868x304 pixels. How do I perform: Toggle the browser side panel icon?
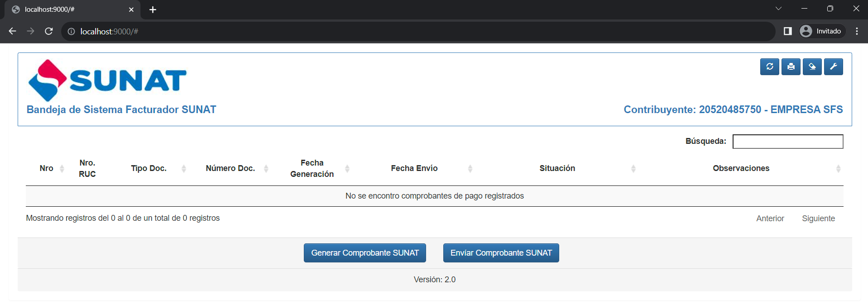pos(788,31)
